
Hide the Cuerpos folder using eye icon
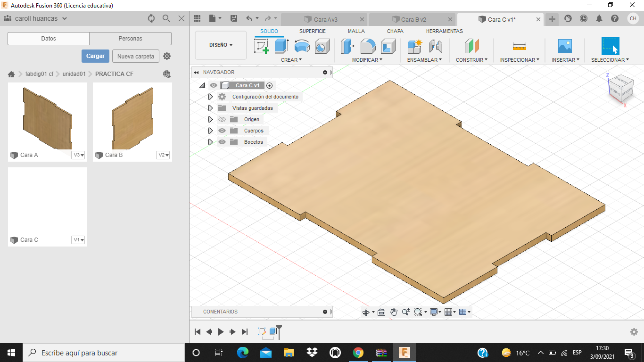(x=222, y=131)
